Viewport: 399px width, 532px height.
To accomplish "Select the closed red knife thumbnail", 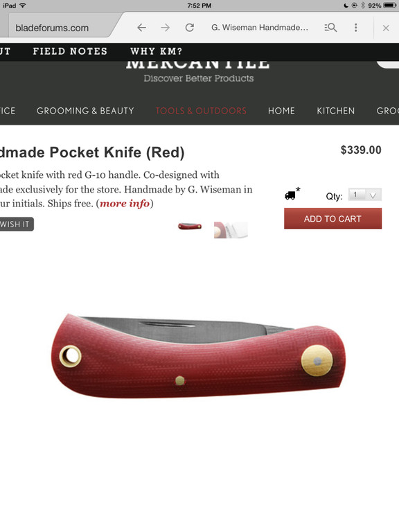I will coord(190,227).
